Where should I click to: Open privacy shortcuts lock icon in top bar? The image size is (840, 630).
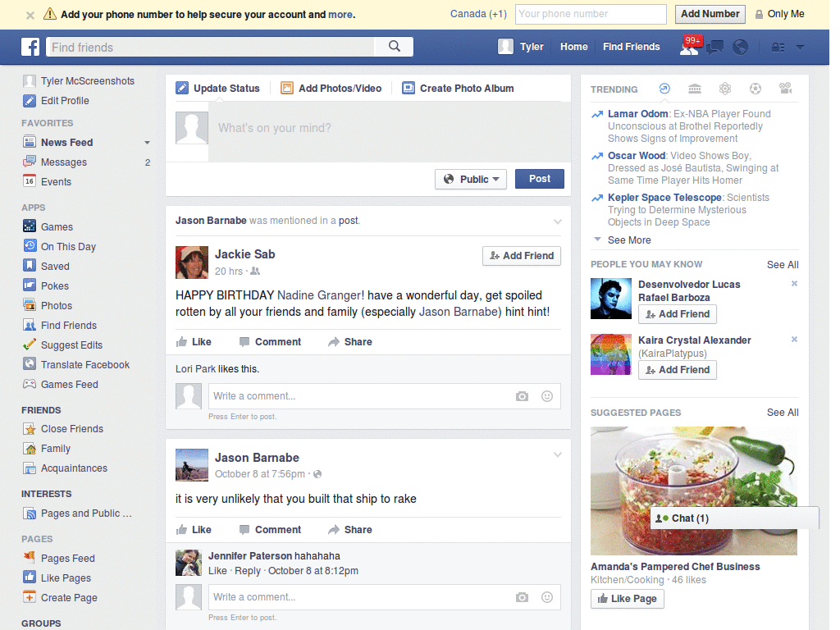[778, 47]
